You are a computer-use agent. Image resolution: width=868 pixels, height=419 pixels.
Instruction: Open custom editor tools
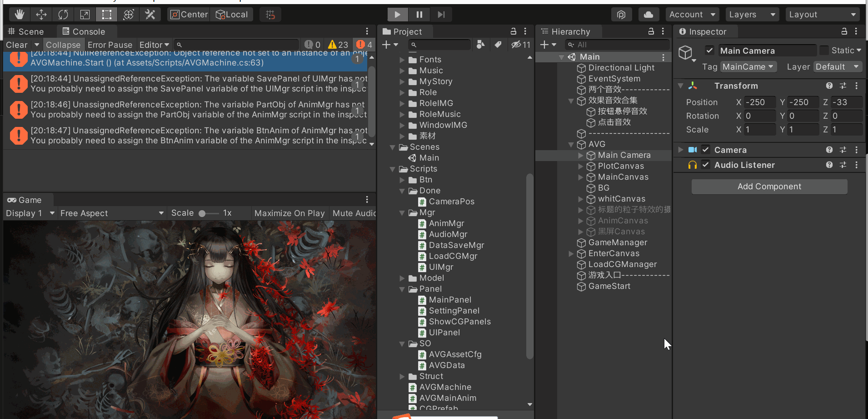pos(150,15)
